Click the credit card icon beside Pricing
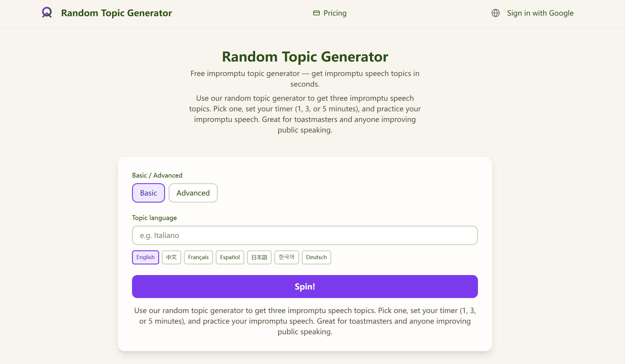Screen dimensions: 625x364 point(316,13)
